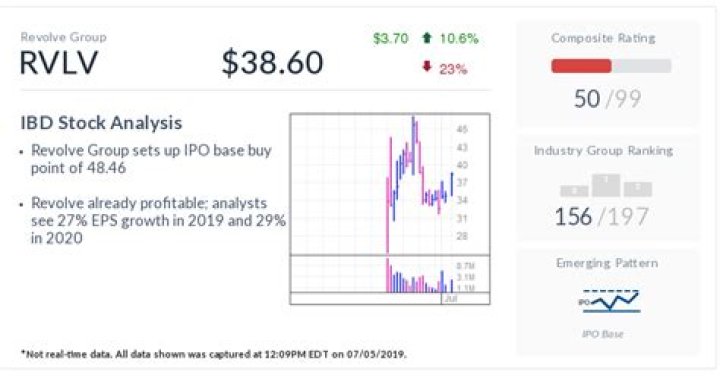Click the 23% decline percentage
Screen dimensions: 720x378
click(x=453, y=69)
